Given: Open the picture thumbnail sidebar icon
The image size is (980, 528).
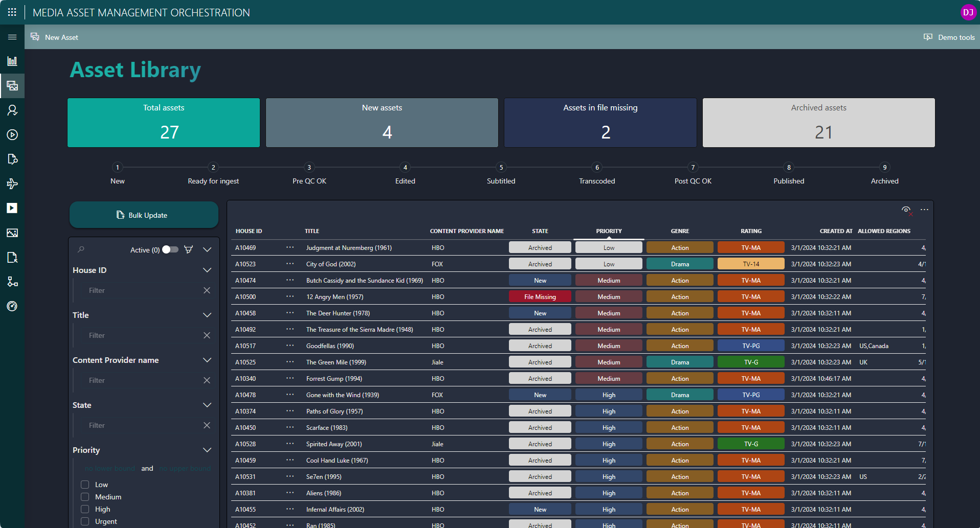Looking at the screenshot, I should click(x=12, y=233).
